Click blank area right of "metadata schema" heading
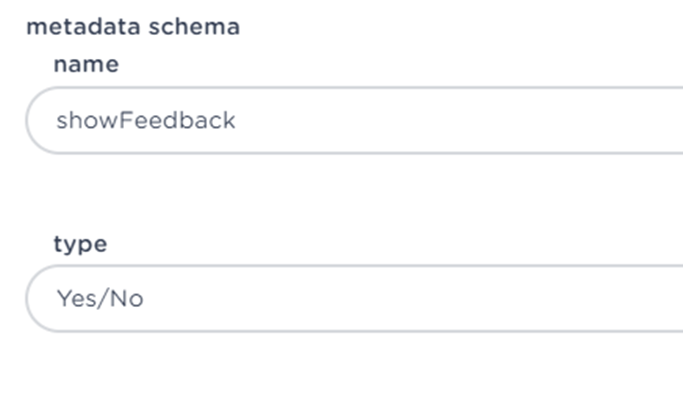 point(457,27)
